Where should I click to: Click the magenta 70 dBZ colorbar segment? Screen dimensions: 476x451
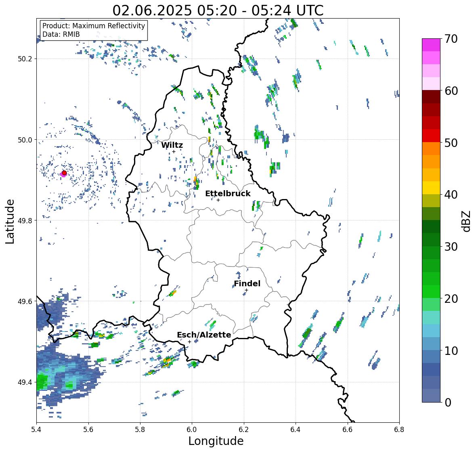(431, 45)
